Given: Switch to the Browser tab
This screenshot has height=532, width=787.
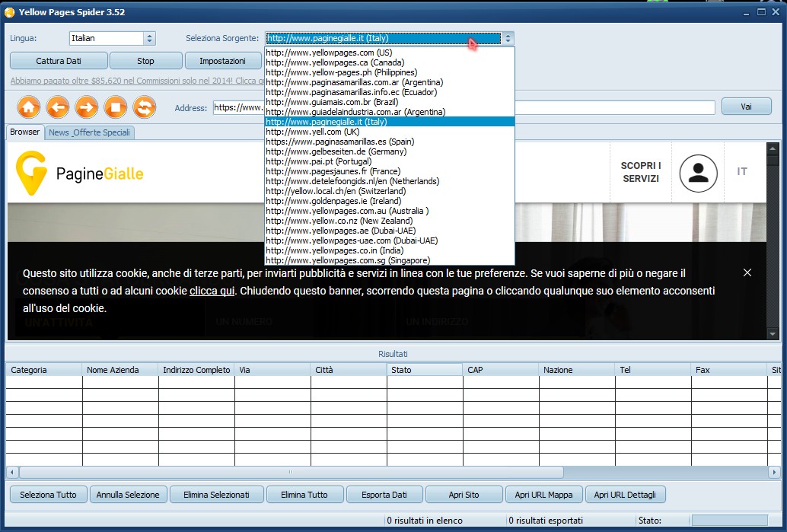Looking at the screenshot, I should pyautogui.click(x=24, y=132).
